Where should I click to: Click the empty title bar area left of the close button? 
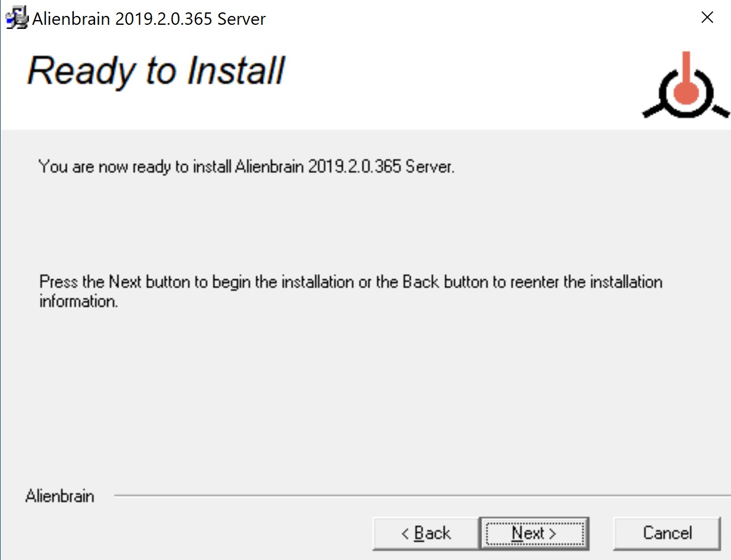472,18
